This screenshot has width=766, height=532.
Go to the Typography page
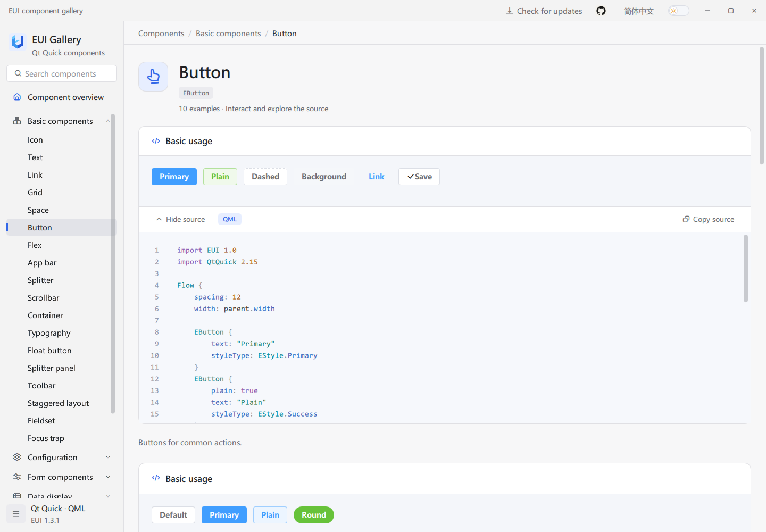point(61,332)
